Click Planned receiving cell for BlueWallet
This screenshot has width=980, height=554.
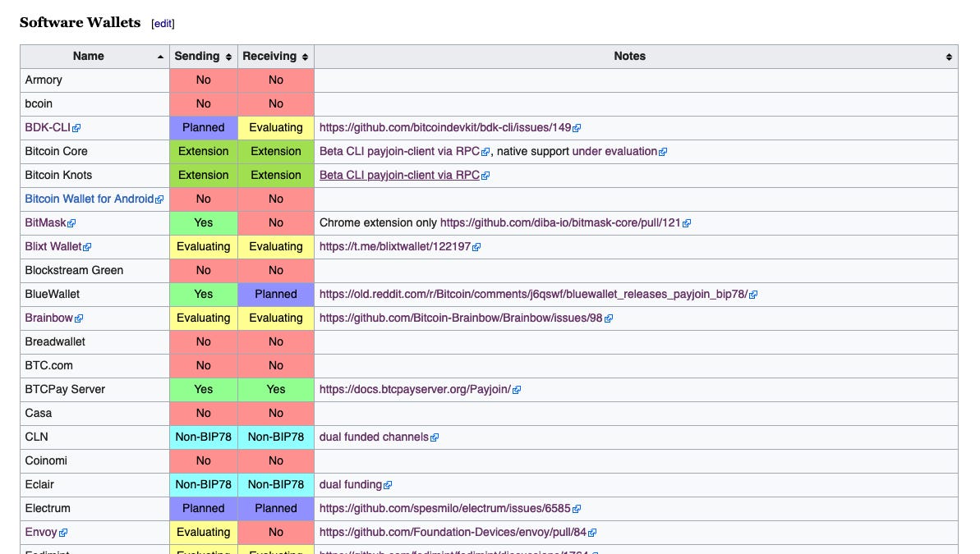(276, 294)
